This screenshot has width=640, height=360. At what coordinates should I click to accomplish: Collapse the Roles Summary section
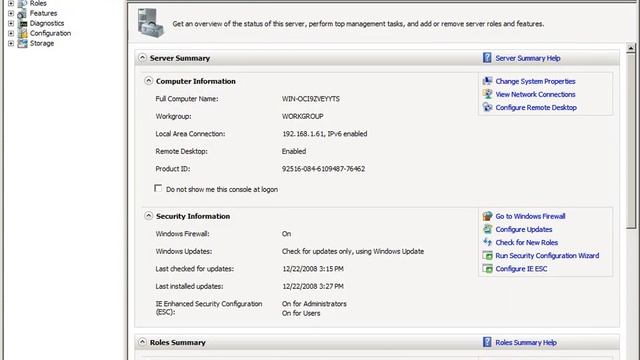click(142, 342)
